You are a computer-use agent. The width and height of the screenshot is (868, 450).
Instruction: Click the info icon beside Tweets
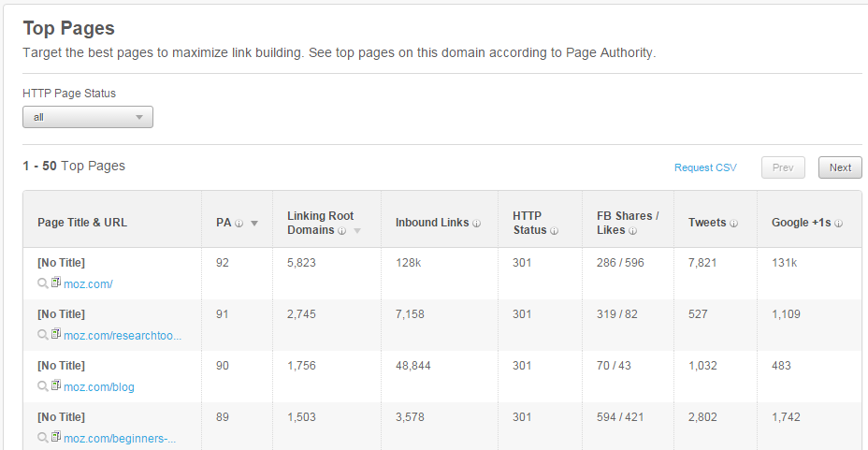733,224
